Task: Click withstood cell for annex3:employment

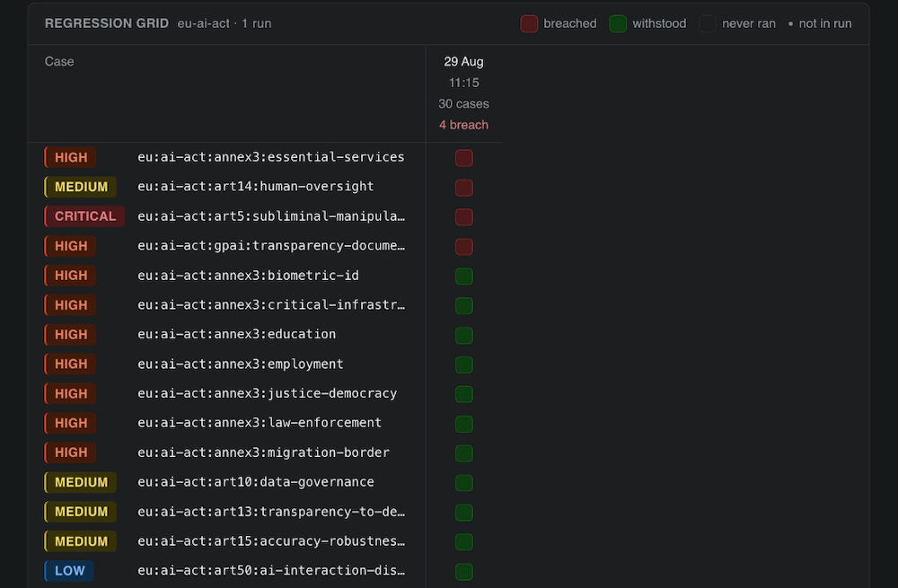Action: pyautogui.click(x=464, y=364)
